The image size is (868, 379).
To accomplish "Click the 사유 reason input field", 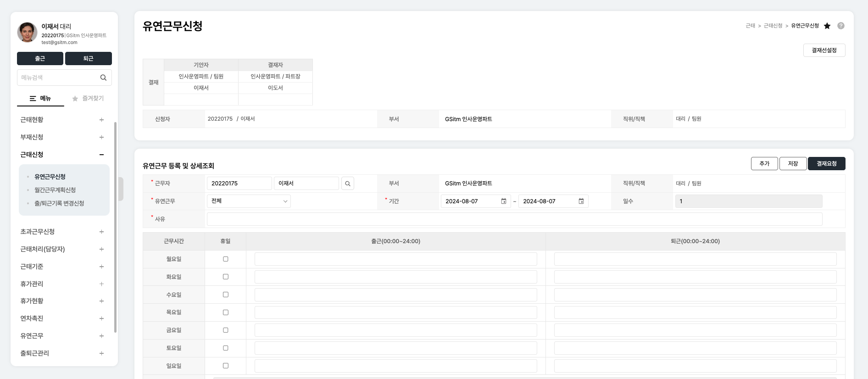I will pos(514,219).
